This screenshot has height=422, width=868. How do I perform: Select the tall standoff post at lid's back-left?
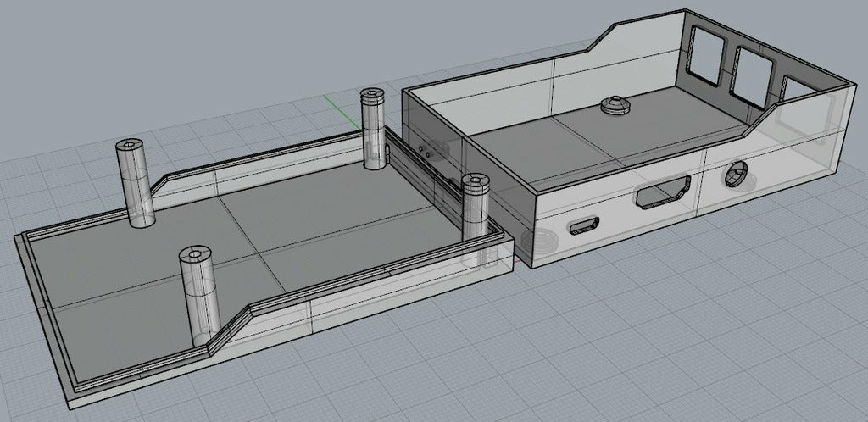point(135,182)
